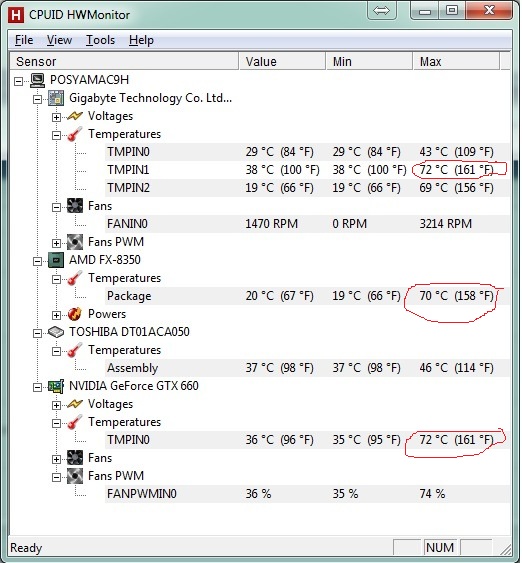Click the Sensor column header

124,61
